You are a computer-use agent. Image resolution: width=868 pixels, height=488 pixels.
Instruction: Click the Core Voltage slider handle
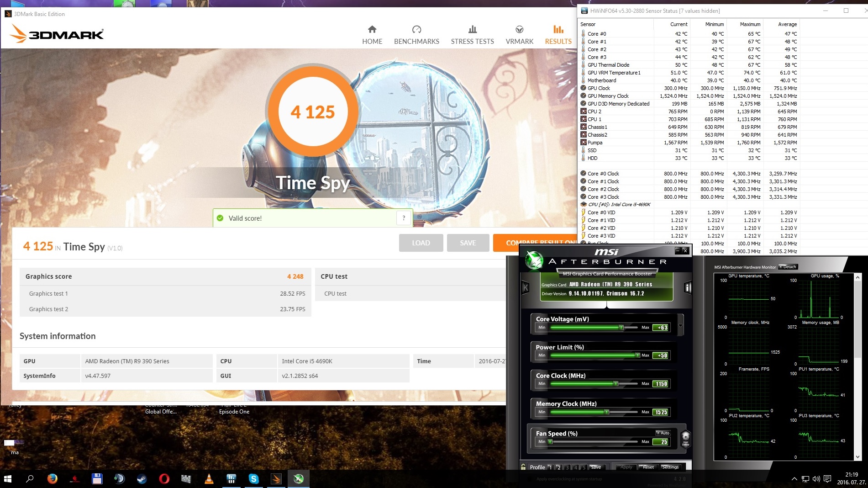pyautogui.click(x=621, y=327)
